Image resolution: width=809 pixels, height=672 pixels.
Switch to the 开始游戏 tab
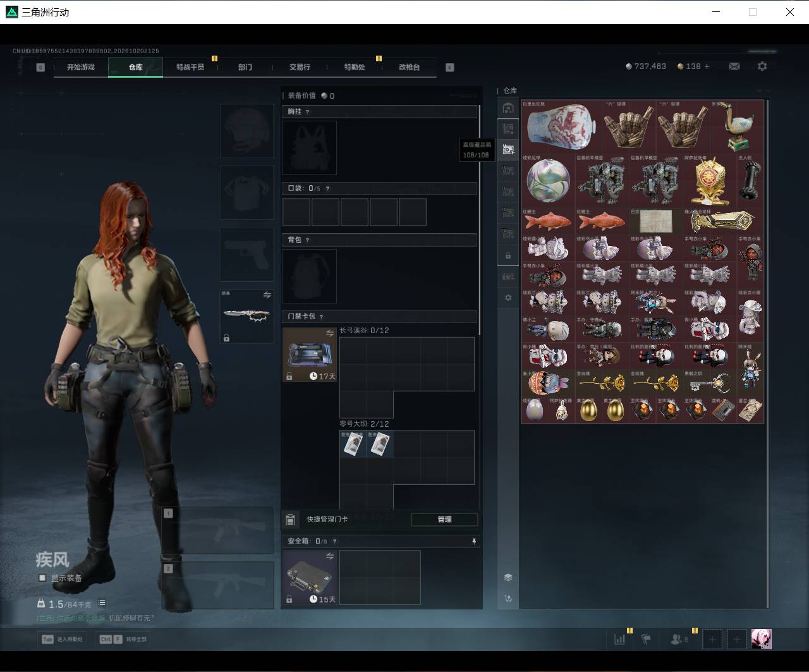[81, 67]
